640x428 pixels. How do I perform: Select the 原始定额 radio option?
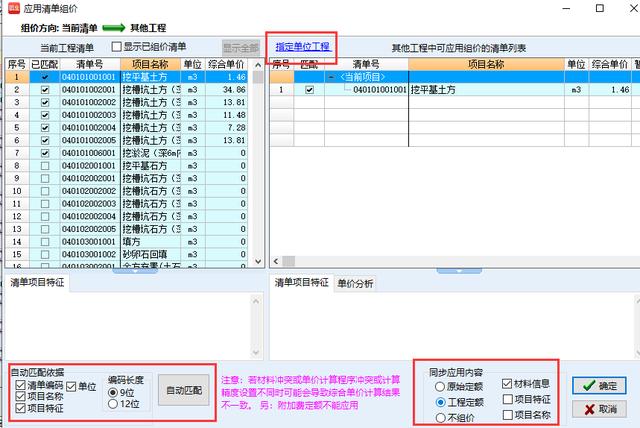440,385
